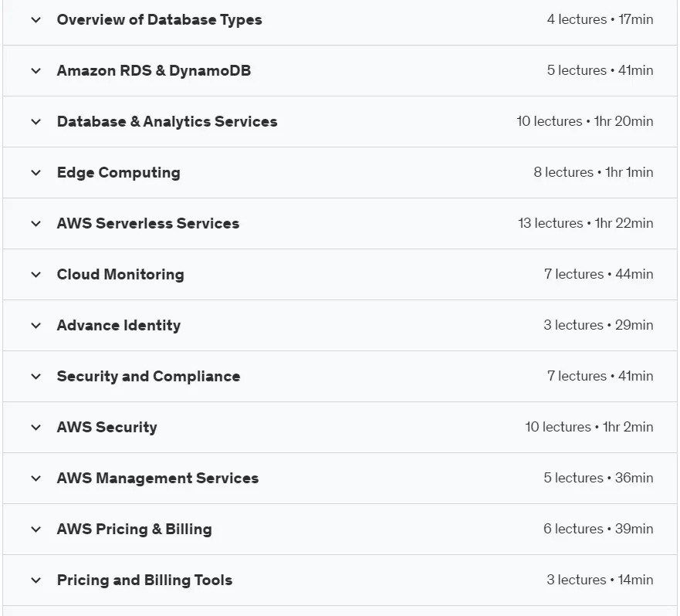The width and height of the screenshot is (680, 616).
Task: Expand the Cloud Monitoring chevron
Action: pos(36,275)
